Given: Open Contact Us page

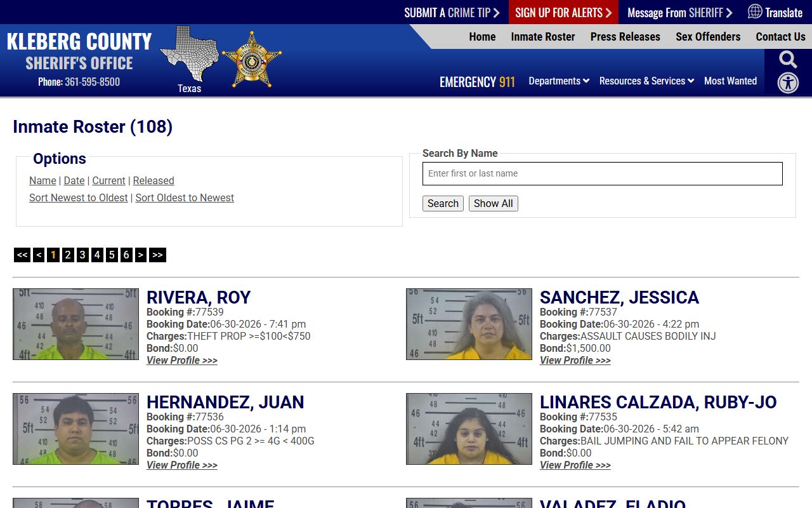Looking at the screenshot, I should pos(780,37).
